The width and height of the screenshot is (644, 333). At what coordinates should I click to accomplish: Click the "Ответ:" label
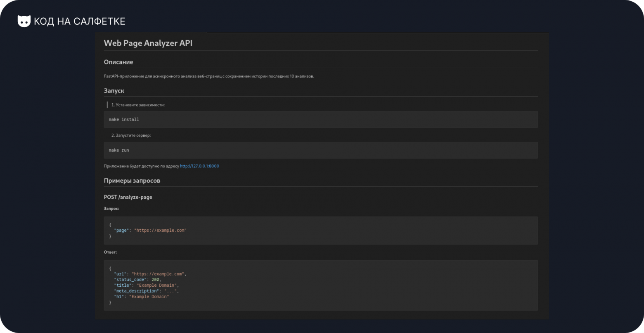point(110,252)
